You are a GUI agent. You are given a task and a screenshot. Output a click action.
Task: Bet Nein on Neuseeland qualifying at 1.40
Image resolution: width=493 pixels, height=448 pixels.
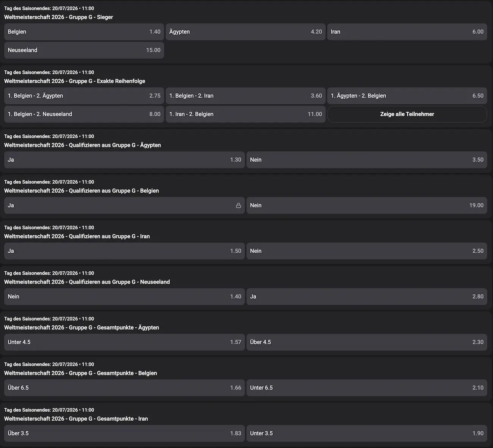pyautogui.click(x=124, y=297)
